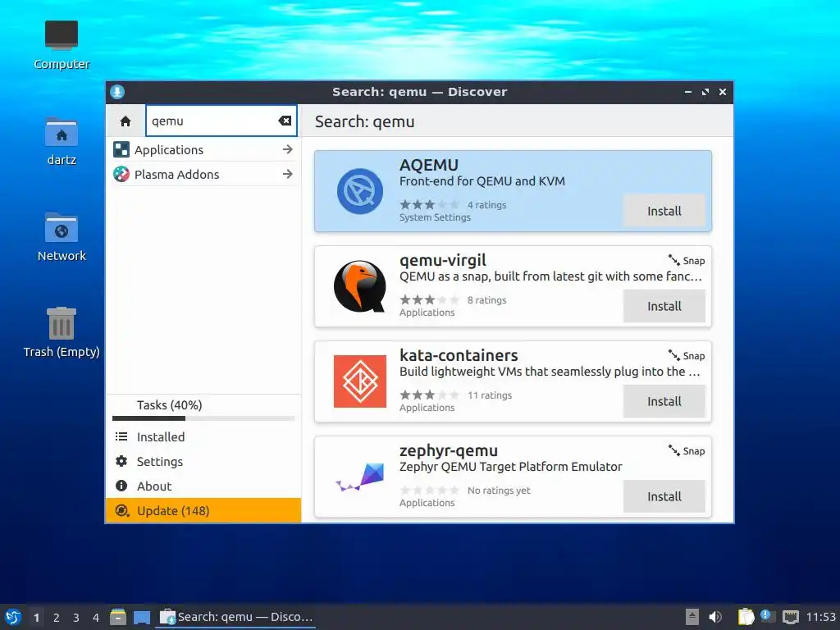Expand Applications category arrow
This screenshot has height=630, width=840.
pos(288,149)
